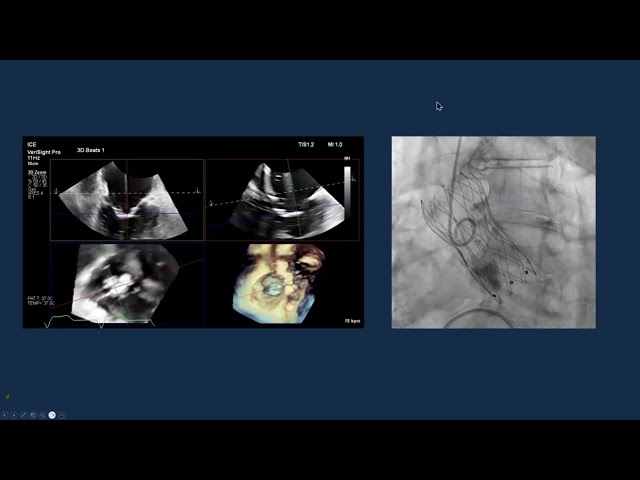The image size is (640, 480).
Task: Select the bottom-left grayscale 3D view
Action: click(x=127, y=284)
